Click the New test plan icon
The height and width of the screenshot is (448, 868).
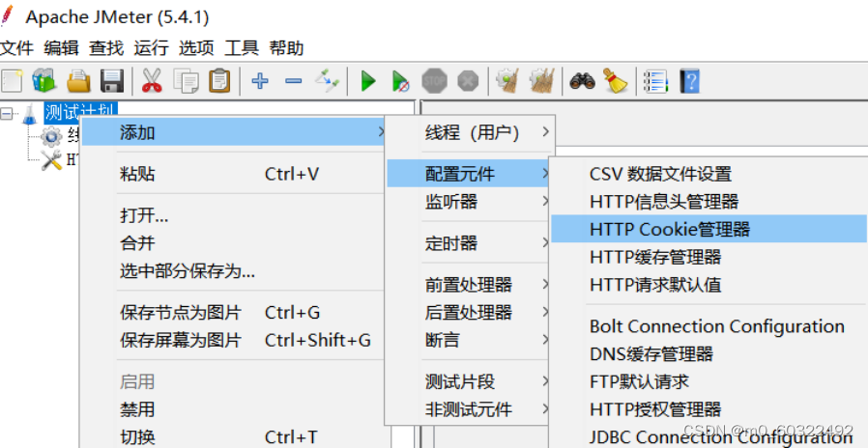coord(12,81)
